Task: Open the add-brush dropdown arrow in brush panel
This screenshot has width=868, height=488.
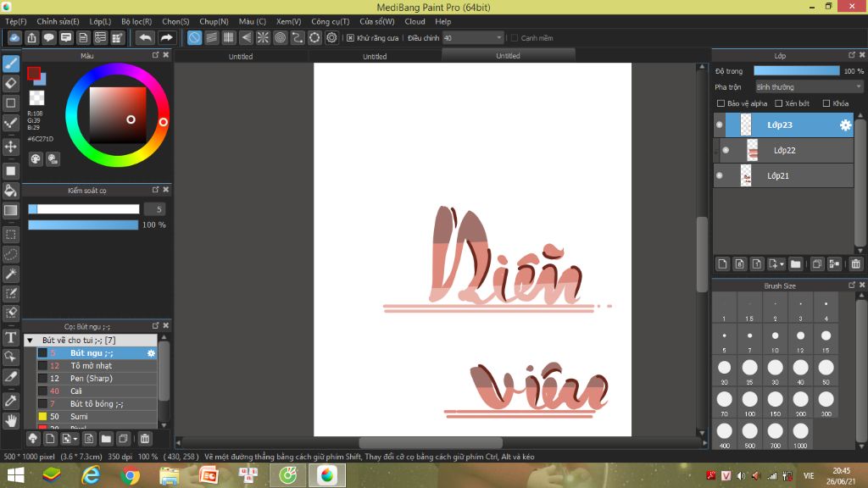Action: coord(75,440)
